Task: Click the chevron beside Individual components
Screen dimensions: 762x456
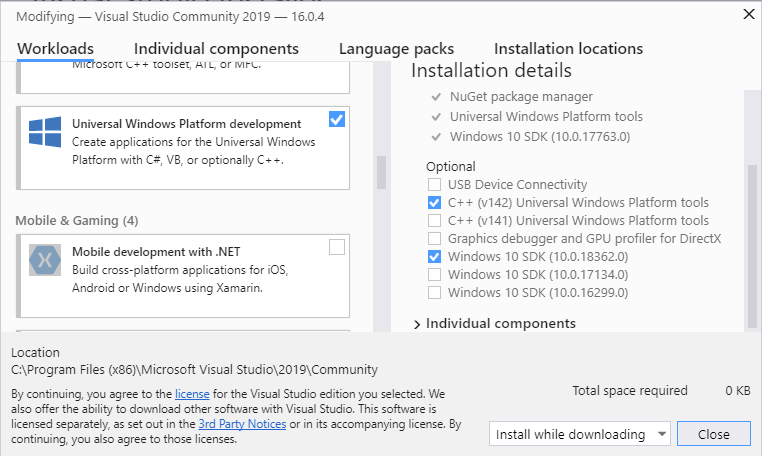Action: 416,324
